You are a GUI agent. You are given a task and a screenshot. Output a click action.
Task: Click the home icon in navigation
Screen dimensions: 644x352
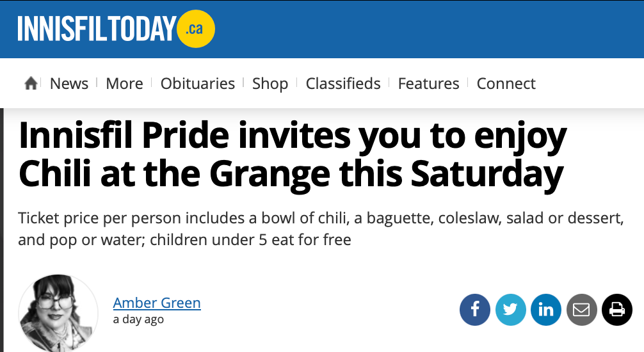pyautogui.click(x=30, y=84)
